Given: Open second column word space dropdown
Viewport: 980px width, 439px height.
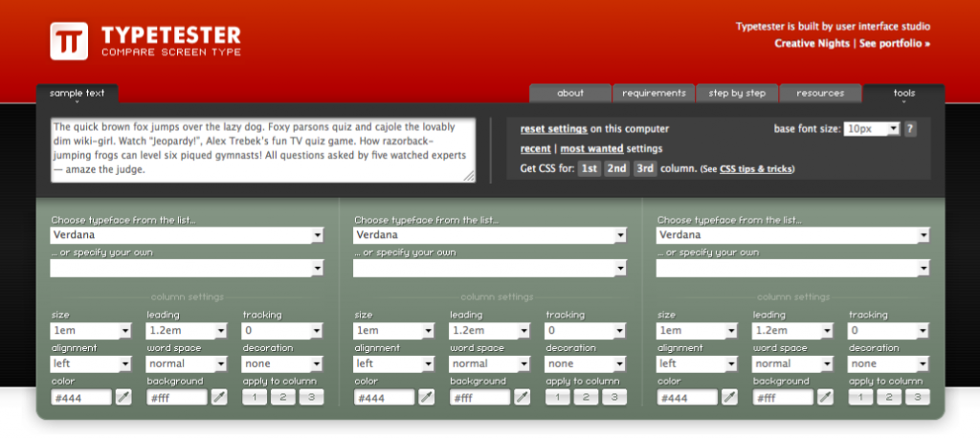Looking at the screenshot, I should pyautogui.click(x=489, y=364).
